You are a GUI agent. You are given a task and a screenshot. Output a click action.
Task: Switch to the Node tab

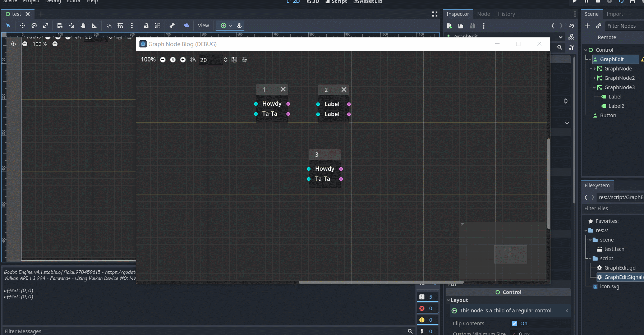tap(483, 14)
